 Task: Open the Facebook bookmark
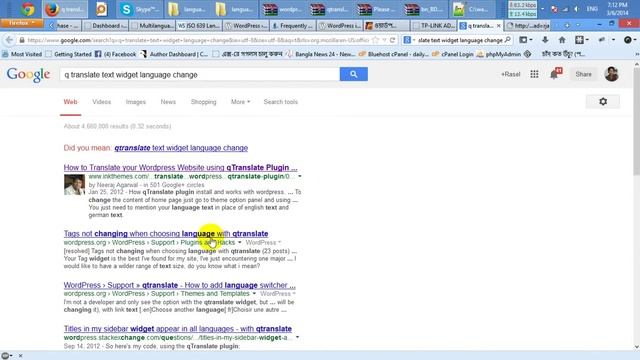(x=116, y=54)
